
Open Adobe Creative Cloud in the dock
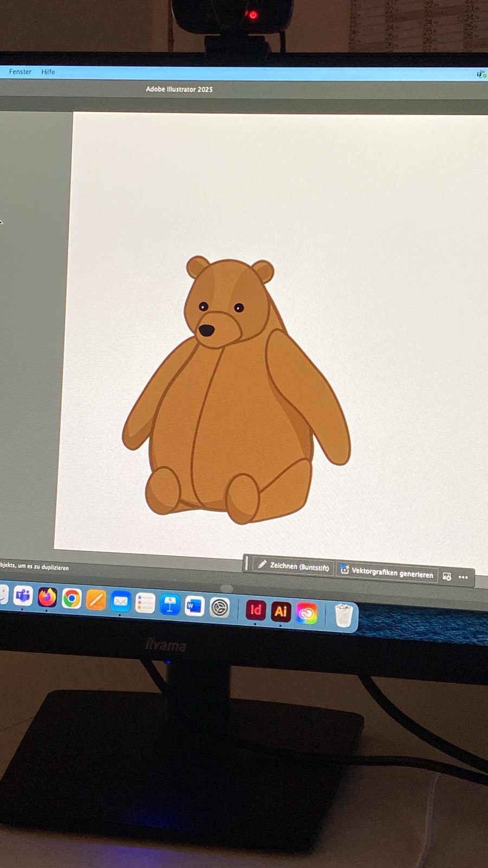pyautogui.click(x=306, y=613)
